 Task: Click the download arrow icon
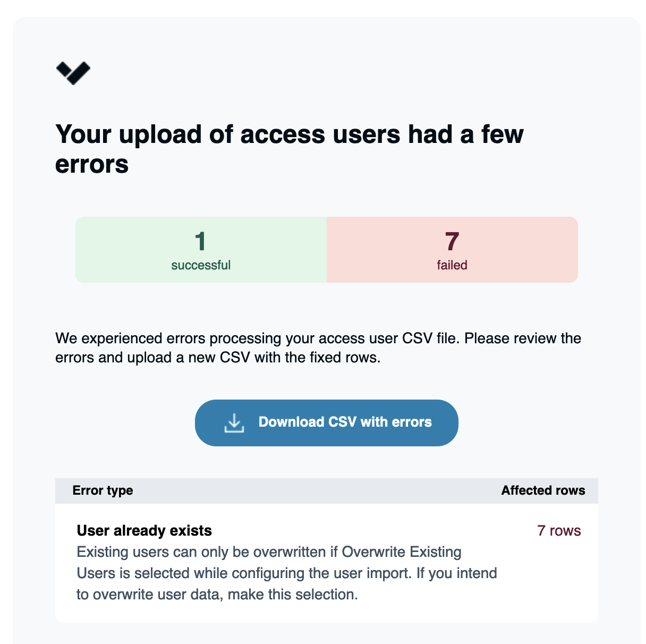tap(234, 423)
